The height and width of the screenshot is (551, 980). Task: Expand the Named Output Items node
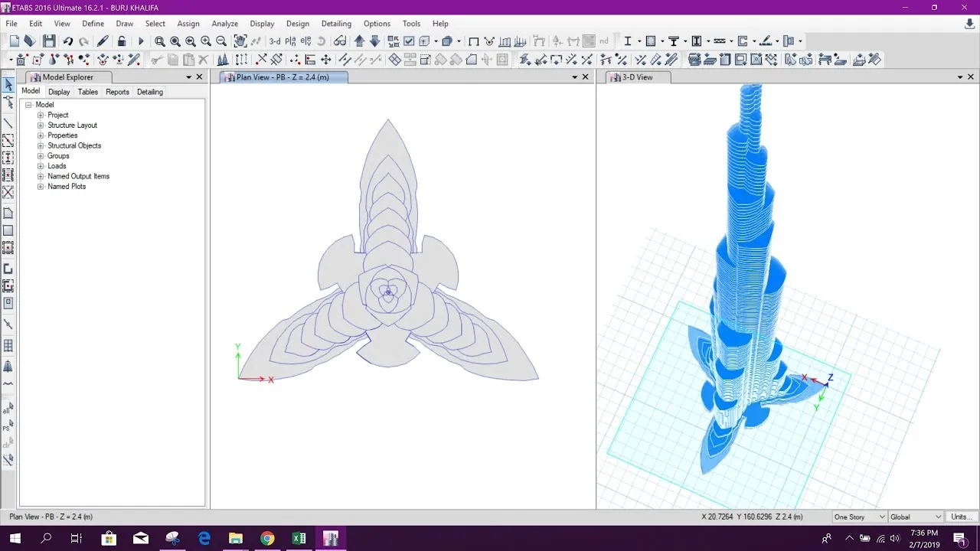tap(41, 176)
